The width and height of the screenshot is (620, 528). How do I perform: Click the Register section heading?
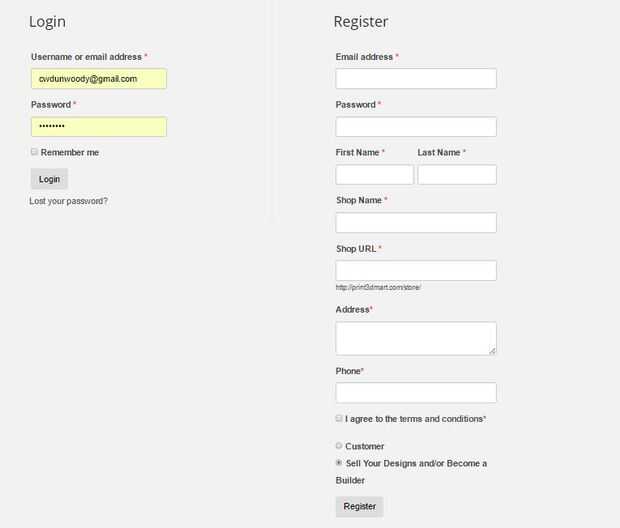coord(361,22)
